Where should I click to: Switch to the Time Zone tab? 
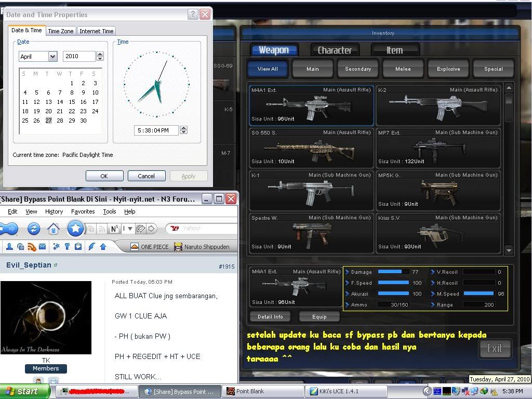(61, 31)
